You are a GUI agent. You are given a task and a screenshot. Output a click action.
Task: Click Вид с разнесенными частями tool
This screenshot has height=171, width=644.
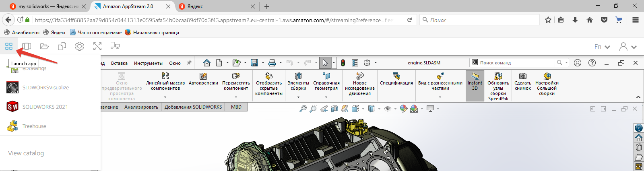point(440,82)
